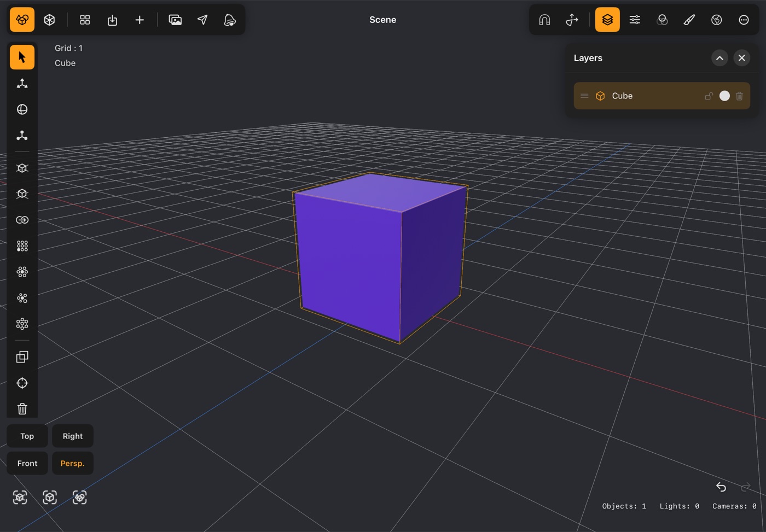
Task: Click the crosshair target tool
Action: pos(22,383)
